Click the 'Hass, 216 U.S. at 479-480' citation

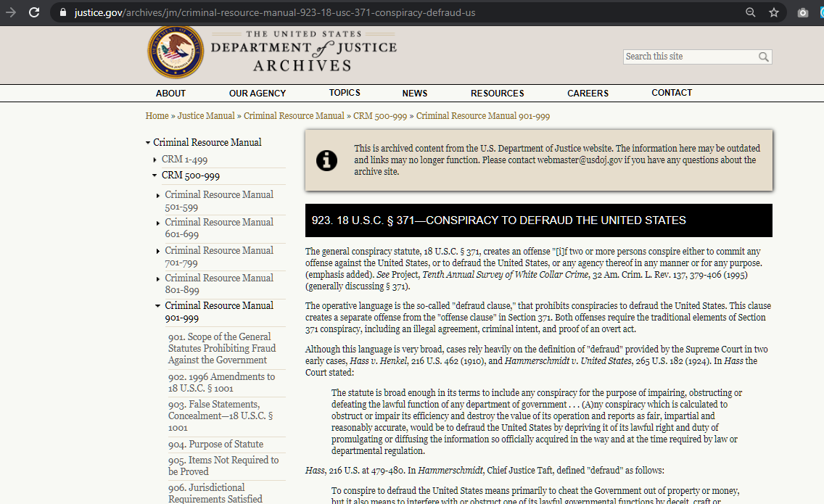pyautogui.click(x=354, y=471)
